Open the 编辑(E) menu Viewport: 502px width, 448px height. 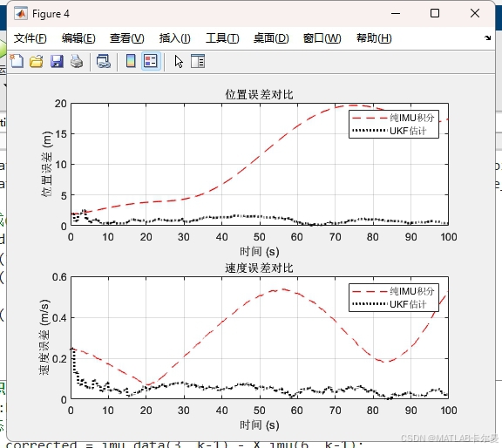tap(78, 38)
